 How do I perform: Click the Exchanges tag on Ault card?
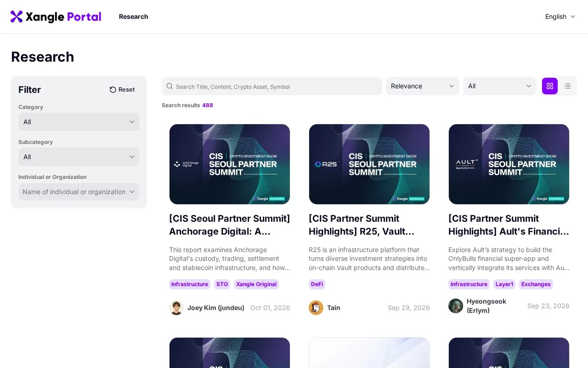click(536, 284)
